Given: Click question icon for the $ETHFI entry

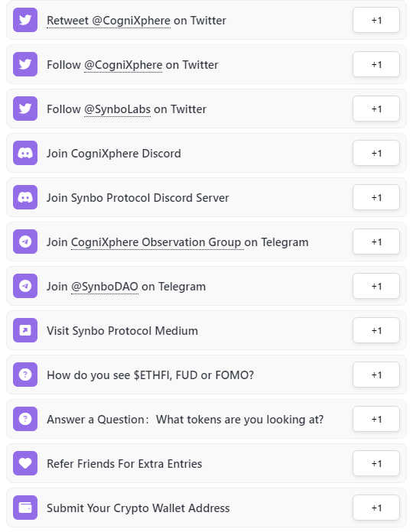Looking at the screenshot, I should pos(25,375).
